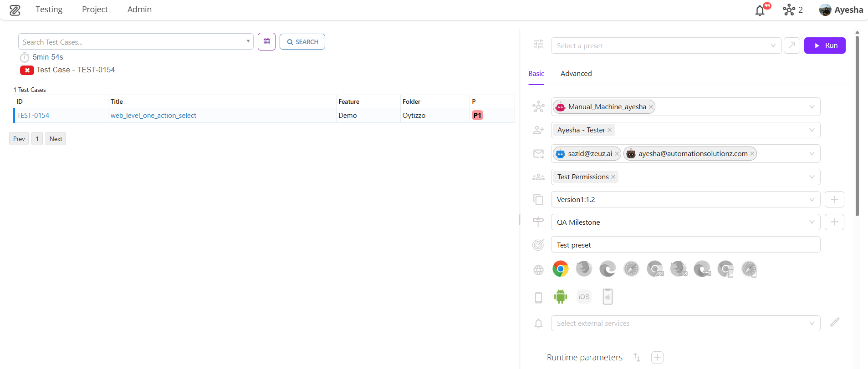
Task: Click the Run button
Action: point(824,45)
